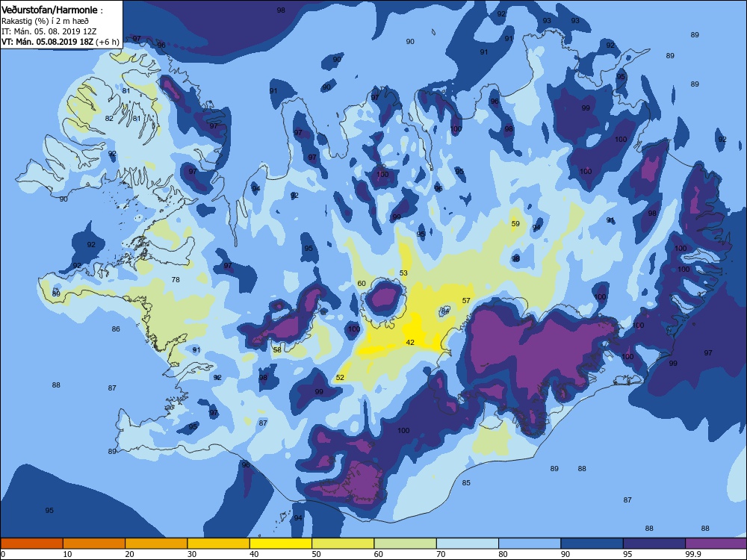Click the light green 60–70 legend swatch
747x560 pixels.
click(406, 544)
